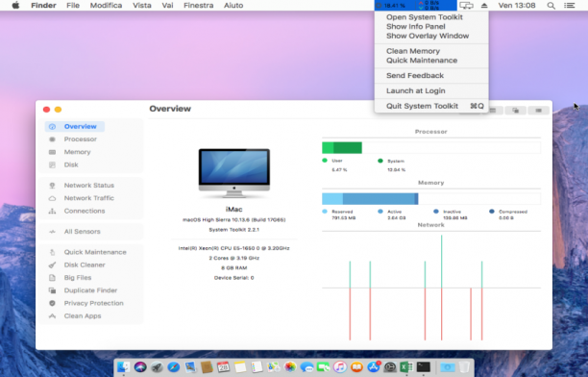Screen dimensions: 588x377
Task: Click the eject icon in the menu bar
Action: click(x=484, y=6)
